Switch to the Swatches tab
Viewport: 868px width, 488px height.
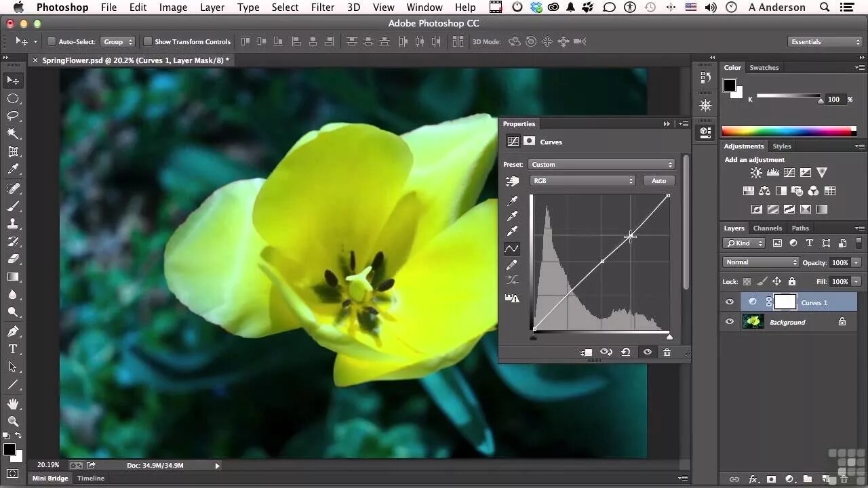tap(764, 68)
